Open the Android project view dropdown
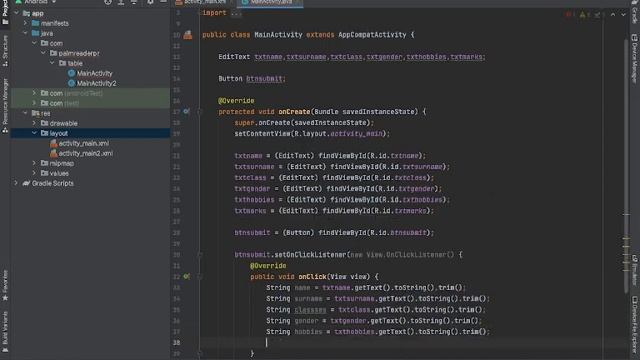Viewport: 640px width, 360px height. coord(36,2)
